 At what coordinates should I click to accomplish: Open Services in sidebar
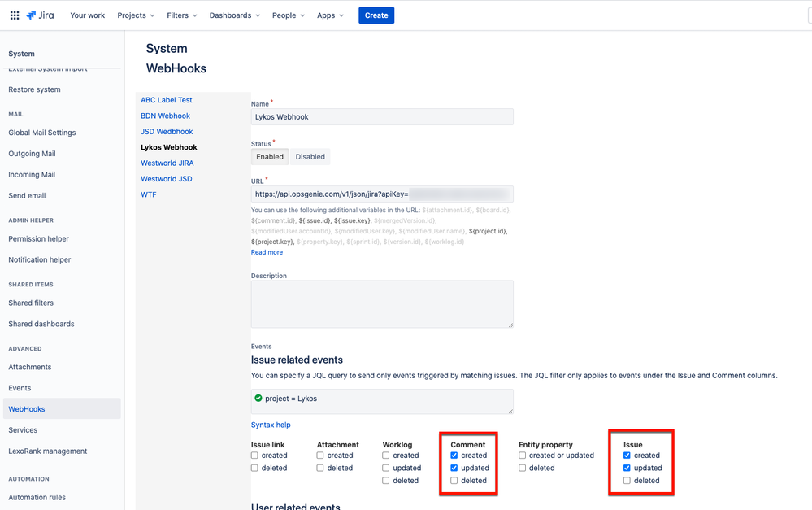click(23, 430)
